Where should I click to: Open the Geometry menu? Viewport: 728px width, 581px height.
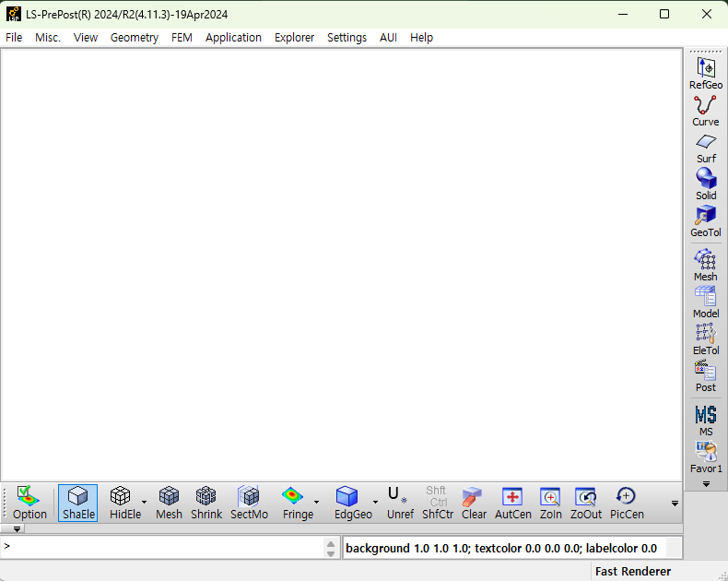pos(135,38)
